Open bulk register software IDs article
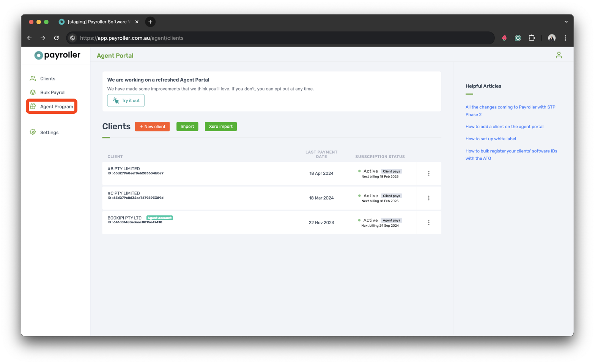Viewport: 595px width, 364px height. click(511, 155)
